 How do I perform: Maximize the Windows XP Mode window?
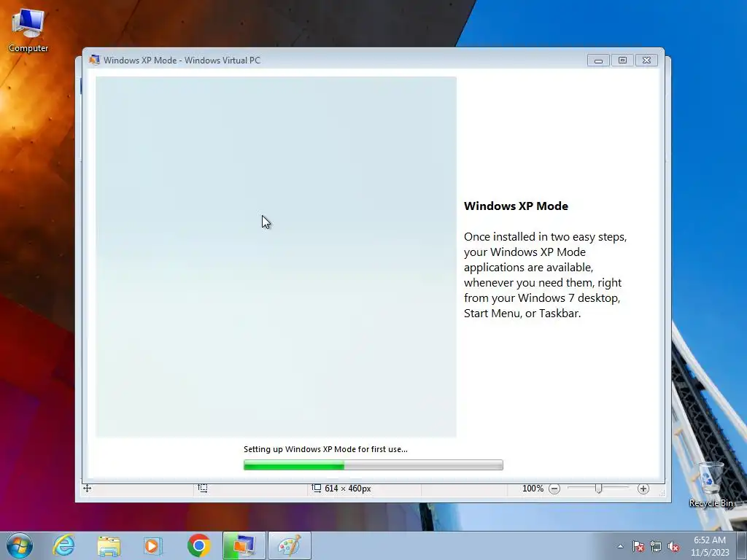pos(622,60)
